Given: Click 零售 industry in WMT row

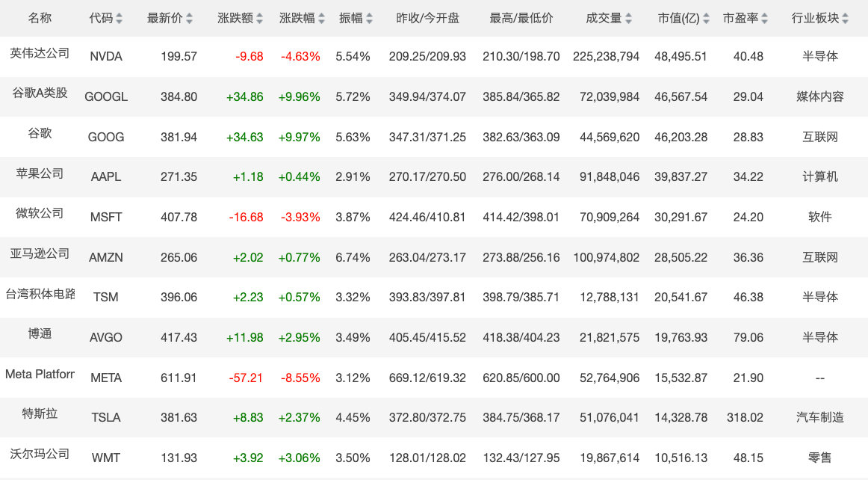Looking at the screenshot, I should [x=820, y=458].
